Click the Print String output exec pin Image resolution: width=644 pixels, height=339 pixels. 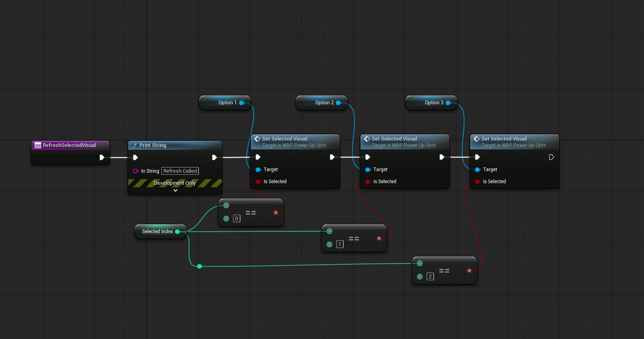pyautogui.click(x=214, y=157)
